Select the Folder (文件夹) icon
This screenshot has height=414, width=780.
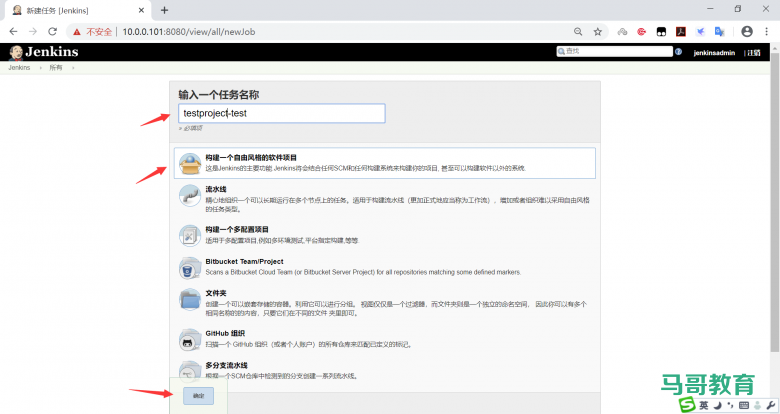190,300
